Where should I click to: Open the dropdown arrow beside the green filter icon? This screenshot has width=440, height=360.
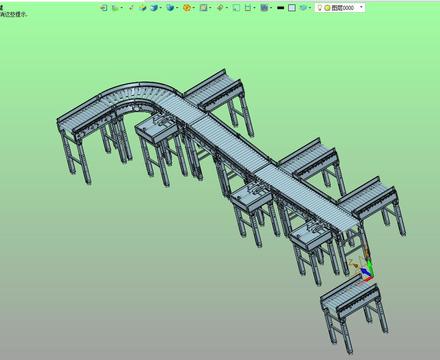(121, 8)
